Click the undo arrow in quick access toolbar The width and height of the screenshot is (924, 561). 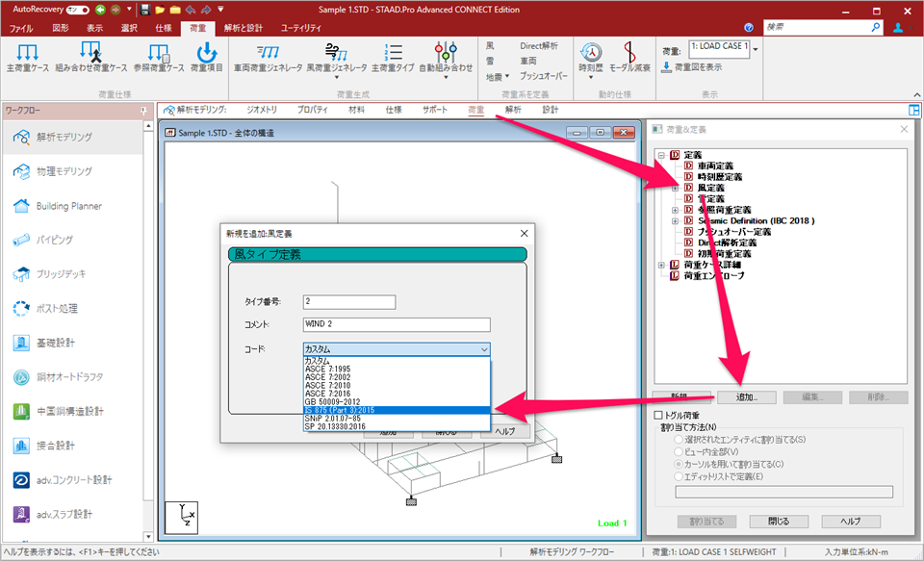191,10
